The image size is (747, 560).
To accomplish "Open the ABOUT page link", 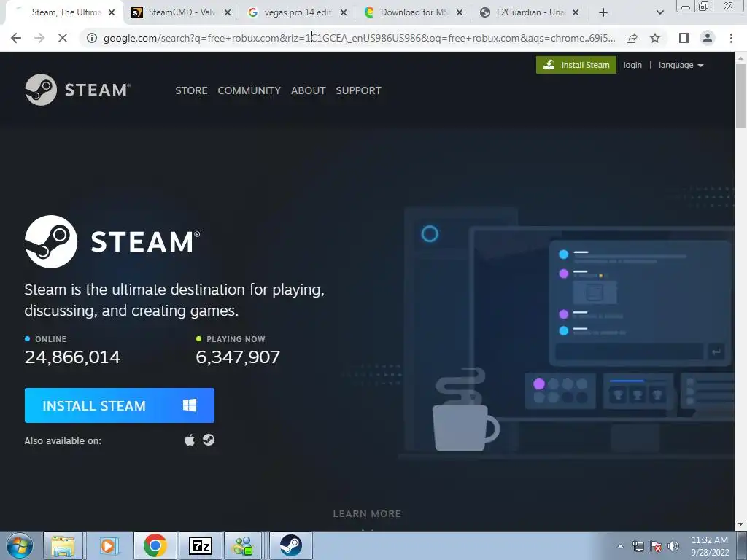I will 309,90.
